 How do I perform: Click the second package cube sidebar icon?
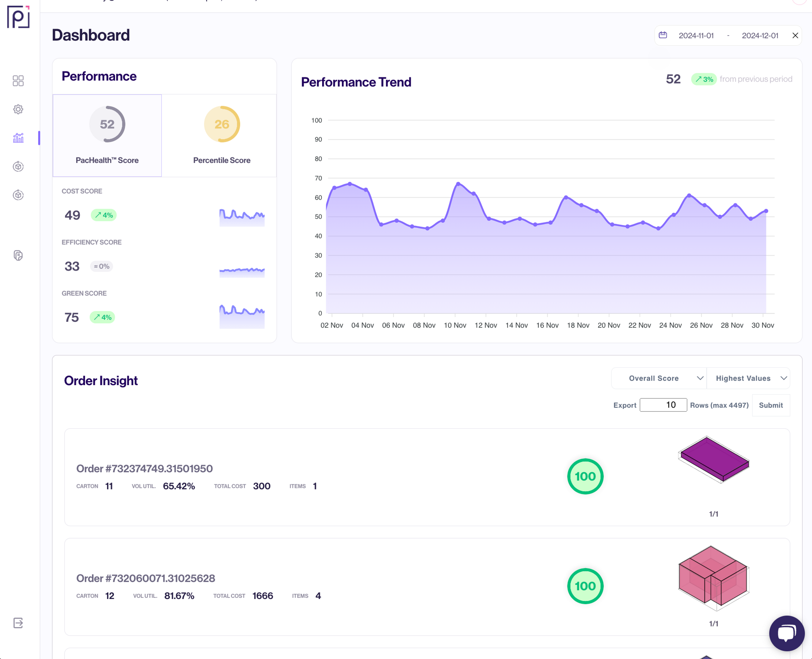pos(18,195)
